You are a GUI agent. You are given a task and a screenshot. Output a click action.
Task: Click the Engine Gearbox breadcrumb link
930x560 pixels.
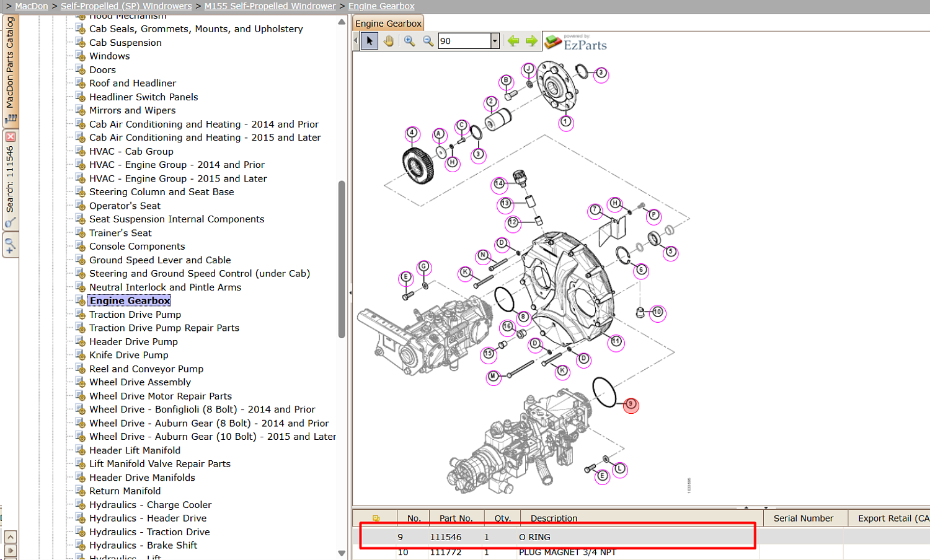click(381, 6)
